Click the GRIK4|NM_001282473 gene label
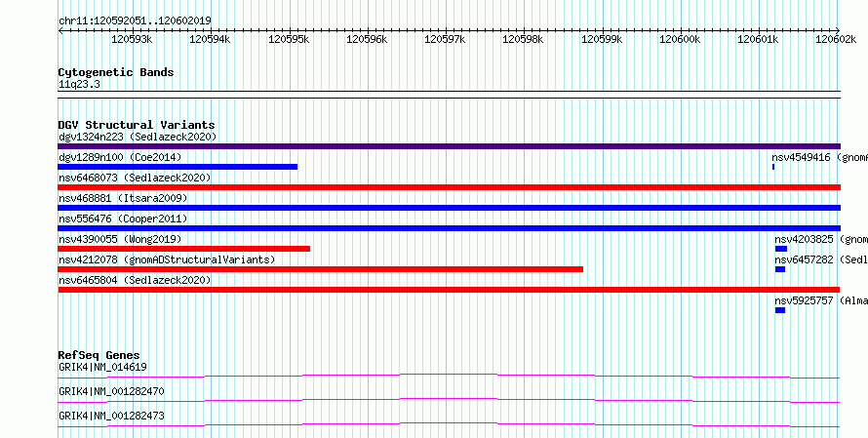The width and height of the screenshot is (868, 438). tap(111, 416)
